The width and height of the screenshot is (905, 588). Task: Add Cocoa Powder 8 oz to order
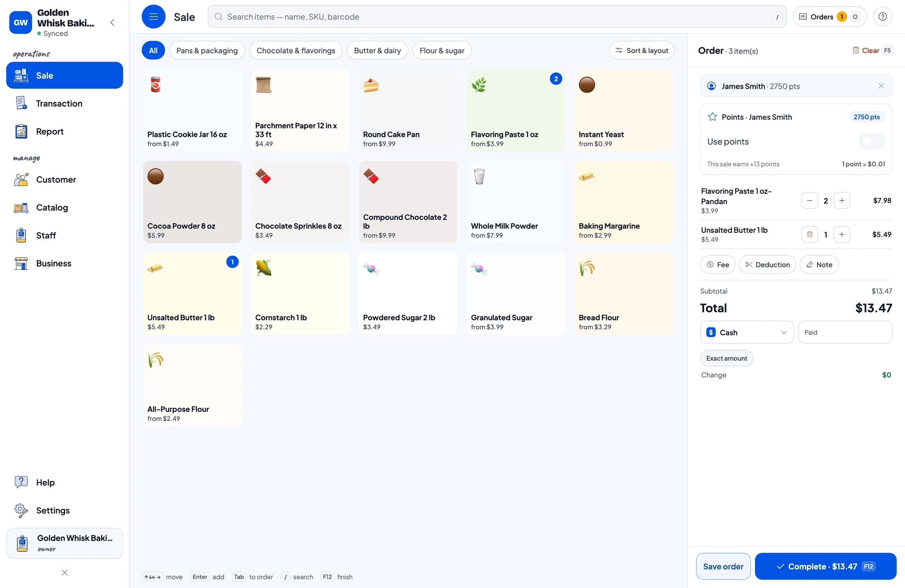(192, 202)
